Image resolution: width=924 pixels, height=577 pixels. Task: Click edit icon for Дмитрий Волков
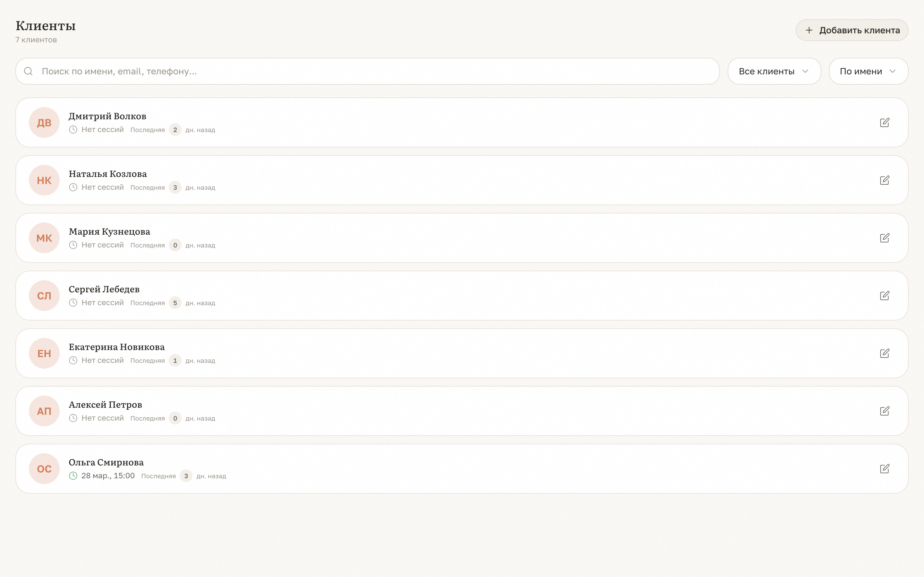(x=884, y=122)
